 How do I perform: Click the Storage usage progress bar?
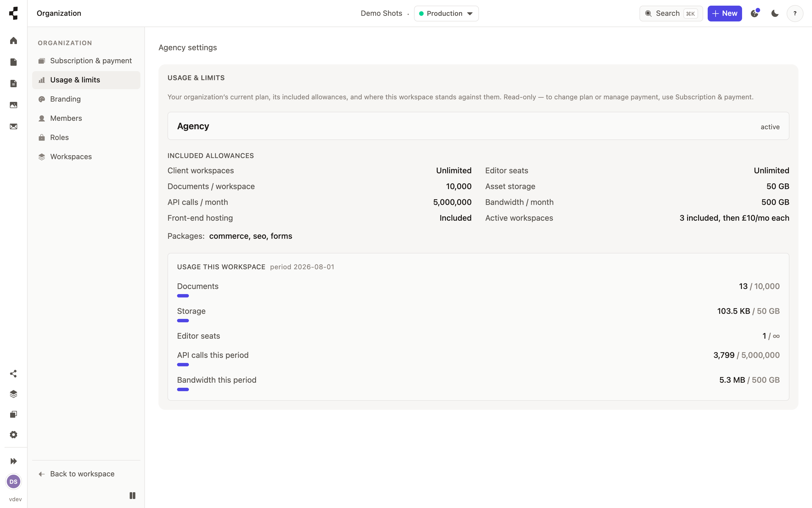coord(183,321)
